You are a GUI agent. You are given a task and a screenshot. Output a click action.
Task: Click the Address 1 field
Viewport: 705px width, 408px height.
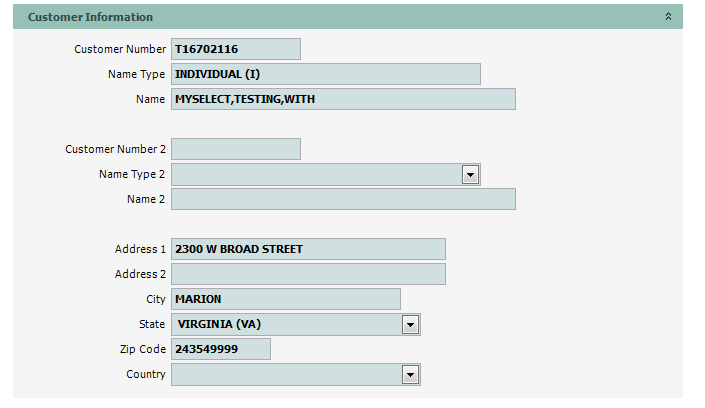[x=308, y=249]
